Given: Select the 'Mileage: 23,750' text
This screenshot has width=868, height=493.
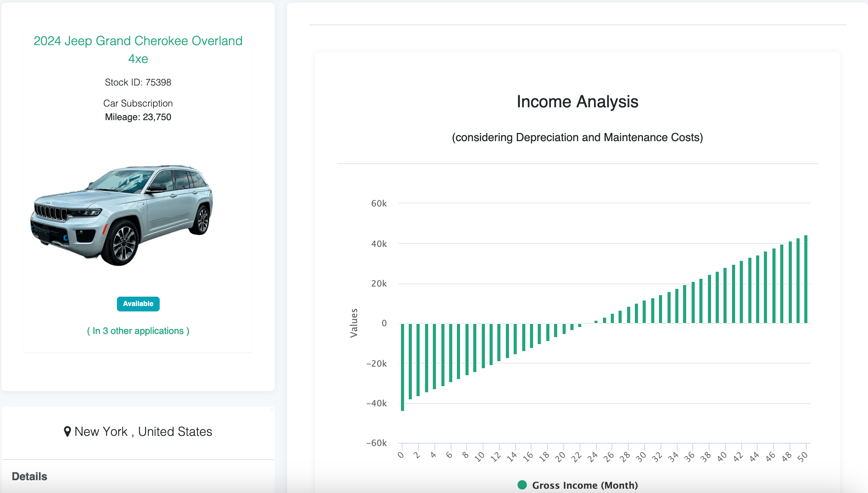Looking at the screenshot, I should click(138, 117).
